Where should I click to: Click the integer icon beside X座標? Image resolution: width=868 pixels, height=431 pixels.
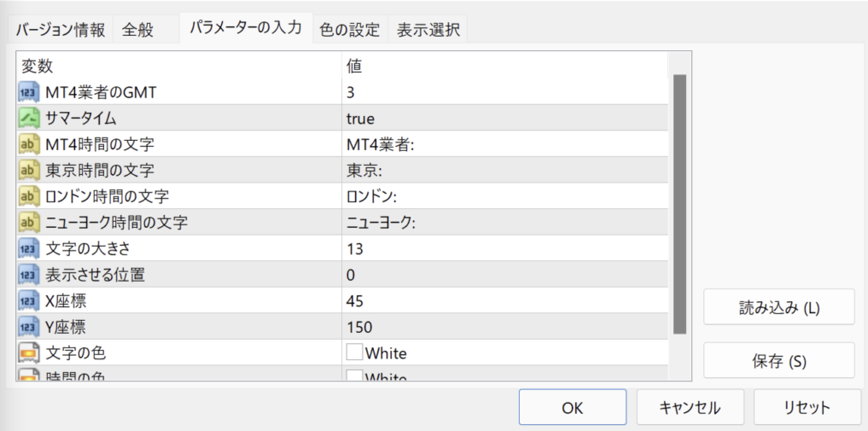point(28,301)
